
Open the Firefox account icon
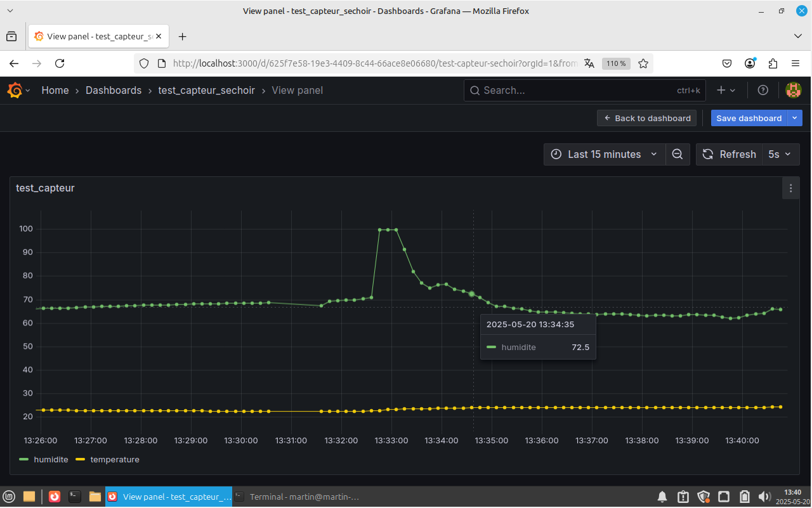(x=750, y=63)
